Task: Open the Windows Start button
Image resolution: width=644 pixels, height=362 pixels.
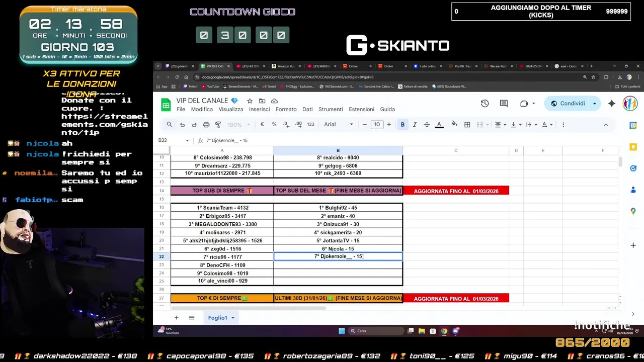Action: pos(342,331)
